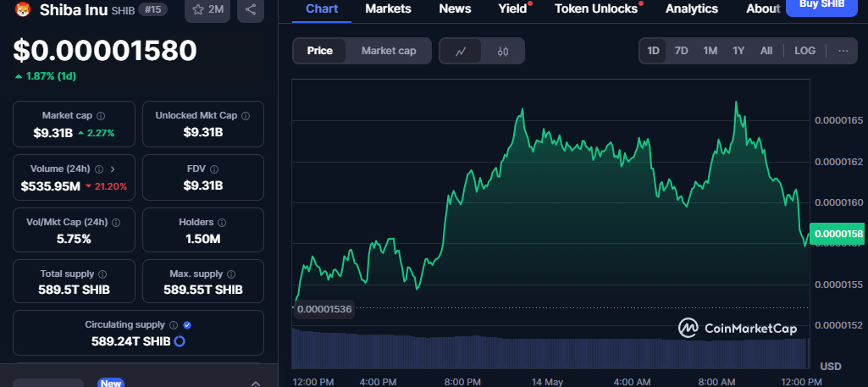Viewport: 868px width, 387px height.
Task: Click the New badge label
Action: pos(111,383)
